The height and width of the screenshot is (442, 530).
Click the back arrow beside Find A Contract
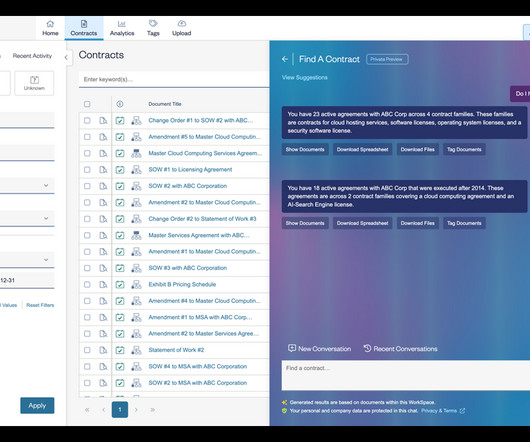click(285, 59)
